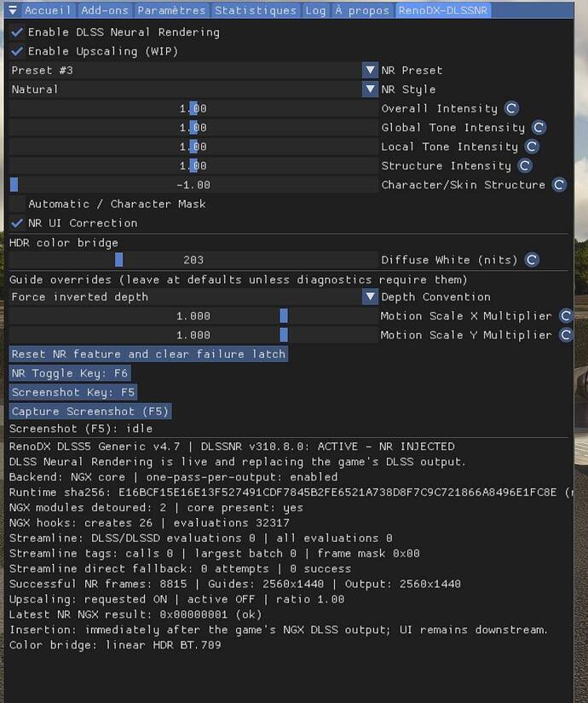
Task: Expand Depth Convention dropdown arrow
Action: coord(370,297)
